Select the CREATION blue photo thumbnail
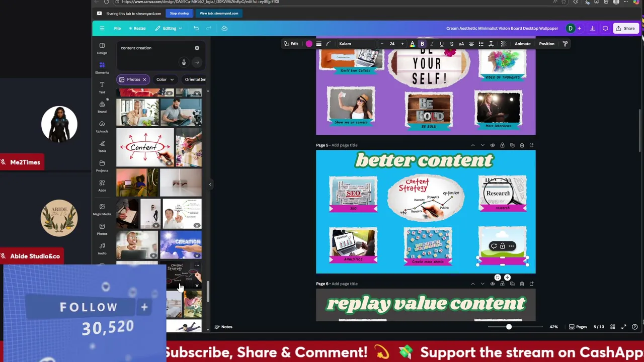 [x=181, y=244]
